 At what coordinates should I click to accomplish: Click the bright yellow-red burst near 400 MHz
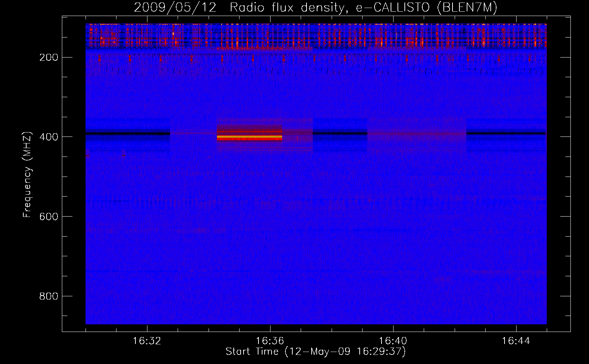pyautogui.click(x=249, y=137)
